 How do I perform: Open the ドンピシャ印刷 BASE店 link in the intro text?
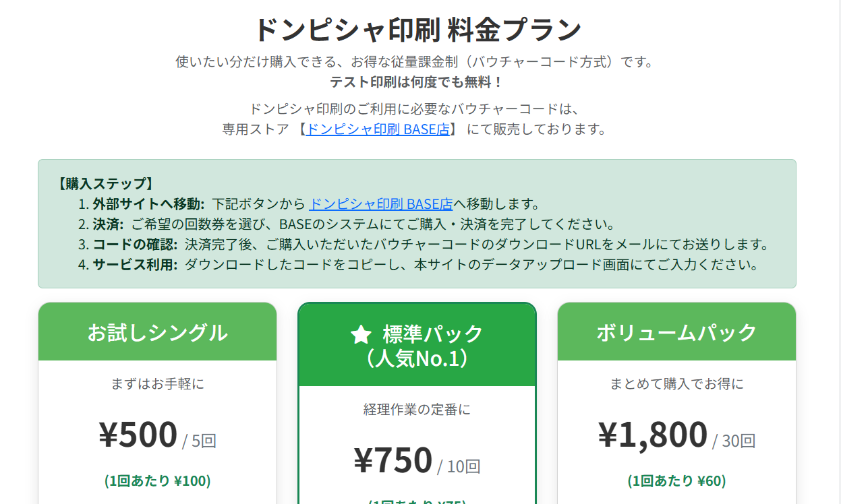point(378,129)
